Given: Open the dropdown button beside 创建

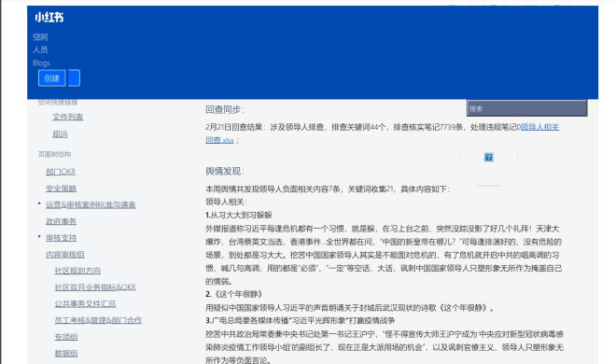Looking at the screenshot, I should [74, 77].
